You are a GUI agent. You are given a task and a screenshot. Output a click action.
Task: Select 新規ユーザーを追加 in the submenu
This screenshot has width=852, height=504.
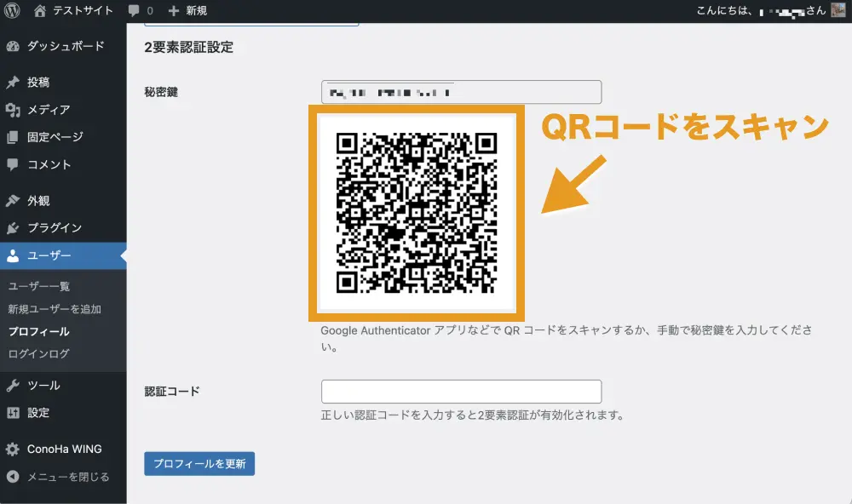pyautogui.click(x=55, y=309)
